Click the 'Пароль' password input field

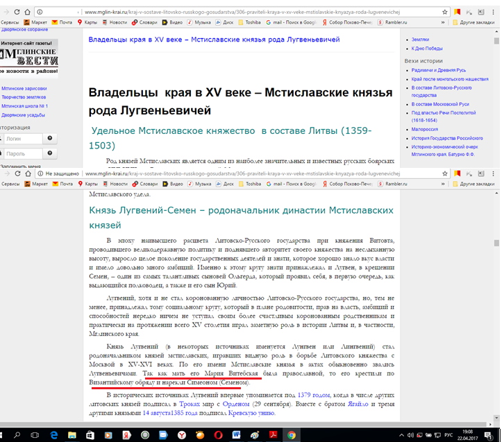(x=22, y=153)
